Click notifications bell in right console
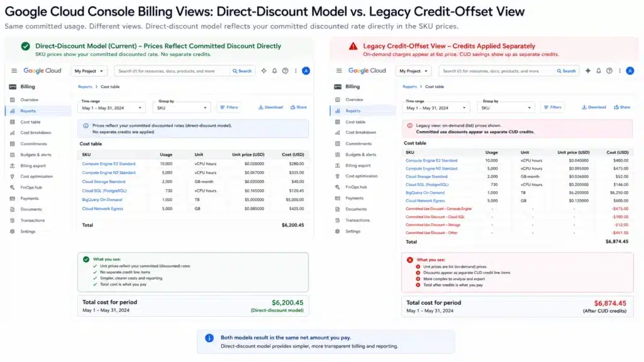The height and width of the screenshot is (362, 644). click(599, 70)
